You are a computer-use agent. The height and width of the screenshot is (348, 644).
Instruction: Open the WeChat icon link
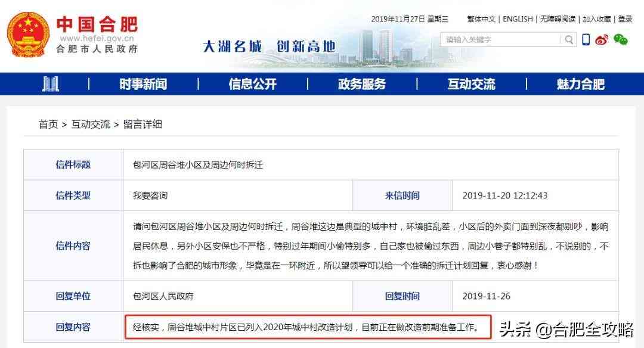tap(621, 40)
